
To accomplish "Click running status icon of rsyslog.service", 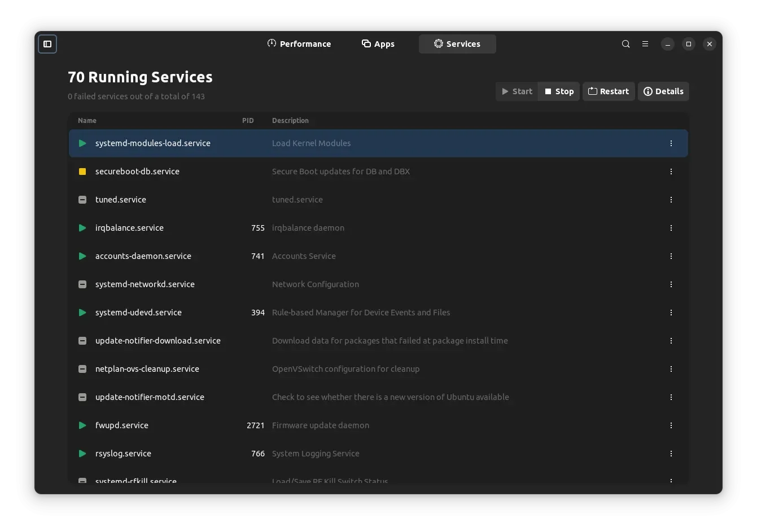I will pos(82,454).
